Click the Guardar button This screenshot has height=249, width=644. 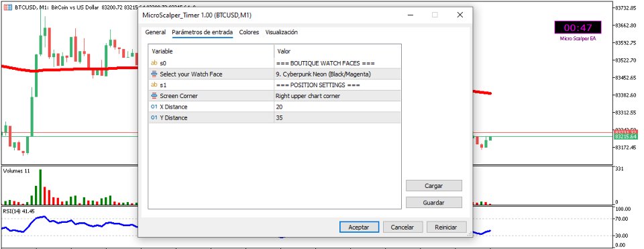point(434,202)
